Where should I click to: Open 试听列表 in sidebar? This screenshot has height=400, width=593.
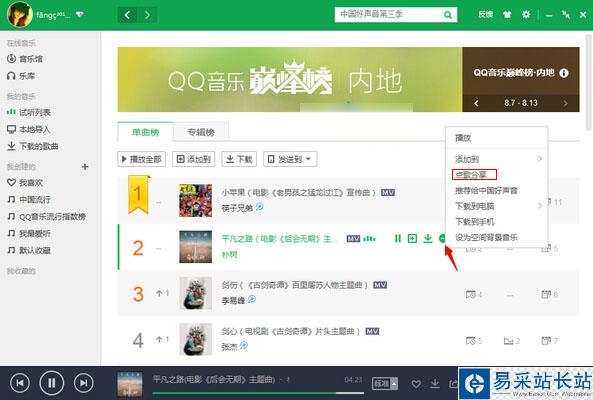pyautogui.click(x=29, y=112)
